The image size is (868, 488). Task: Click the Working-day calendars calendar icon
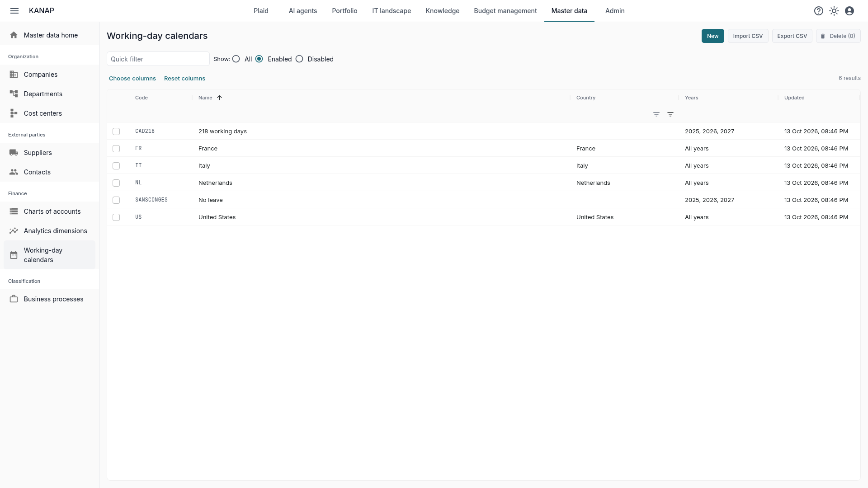click(14, 255)
